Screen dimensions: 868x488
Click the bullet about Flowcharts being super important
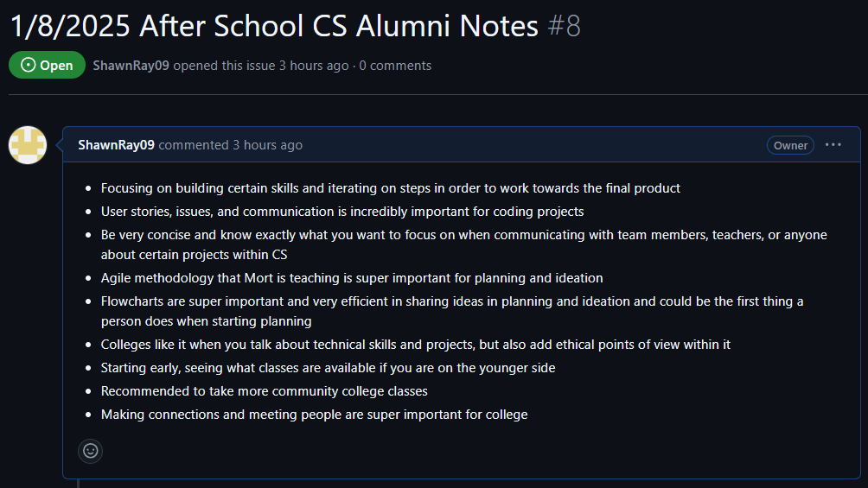click(451, 311)
